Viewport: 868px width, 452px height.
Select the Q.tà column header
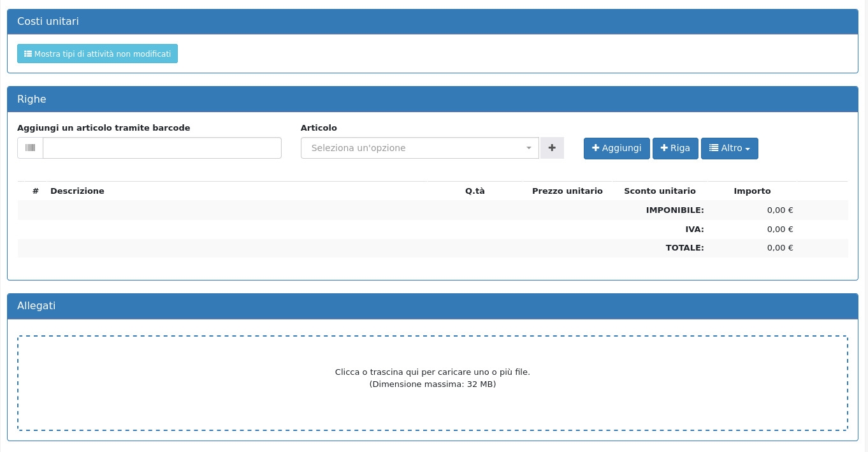pos(475,191)
